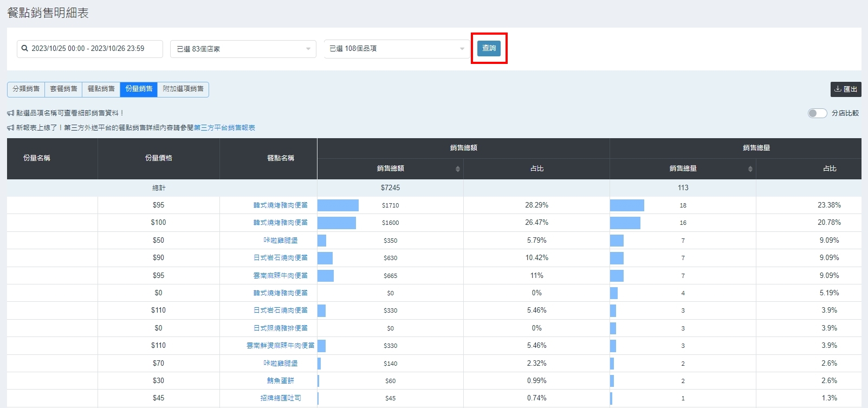Click the 鮪魚蛋餅 item name
868x408 pixels.
[x=280, y=381]
